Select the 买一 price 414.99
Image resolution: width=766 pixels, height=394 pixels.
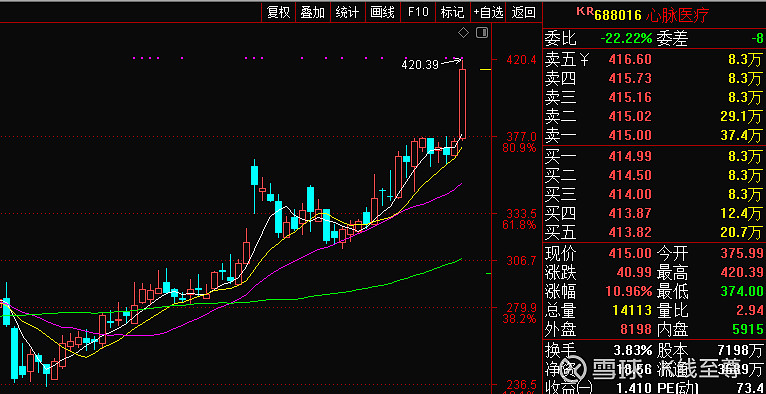[630, 156]
